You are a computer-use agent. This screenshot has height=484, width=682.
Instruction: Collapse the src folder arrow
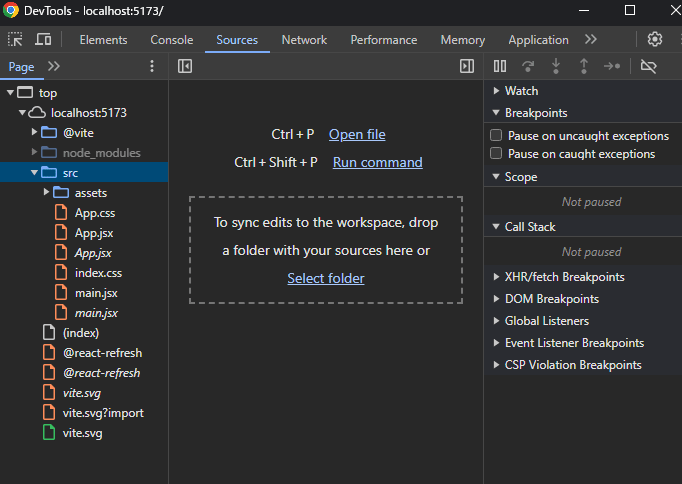(x=34, y=173)
